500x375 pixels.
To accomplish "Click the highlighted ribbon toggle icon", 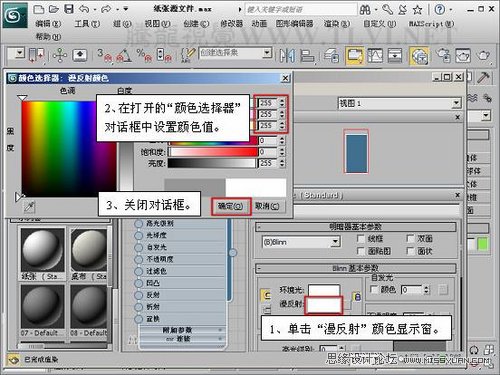I will [355, 56].
